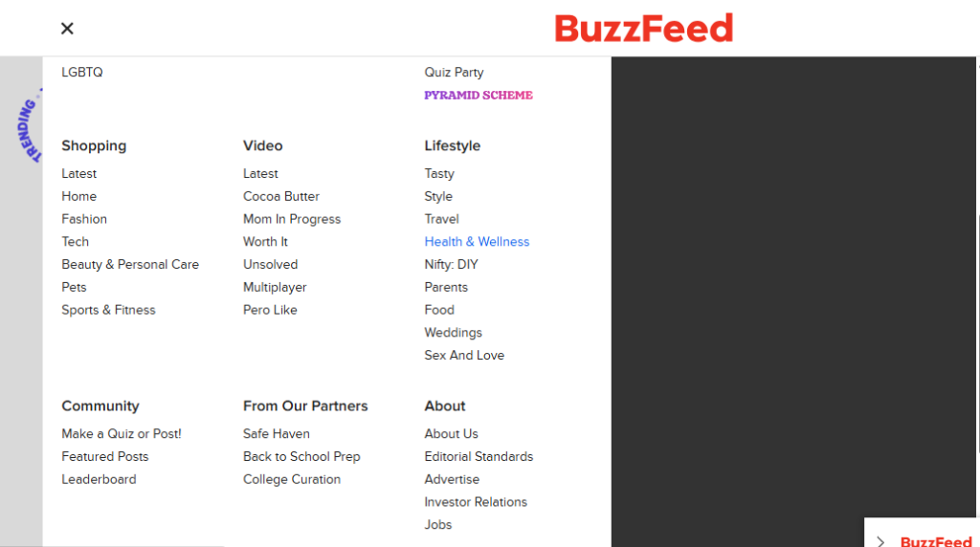
Task: Close the navigation menu with X icon
Action: tap(67, 29)
